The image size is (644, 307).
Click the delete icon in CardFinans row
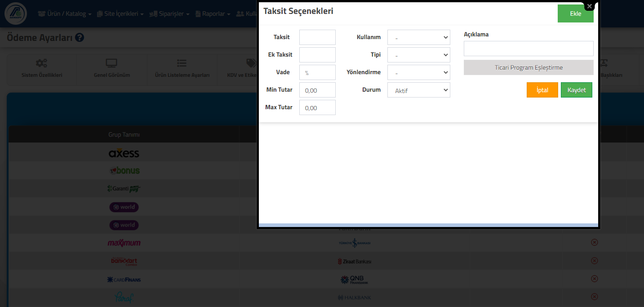594,279
